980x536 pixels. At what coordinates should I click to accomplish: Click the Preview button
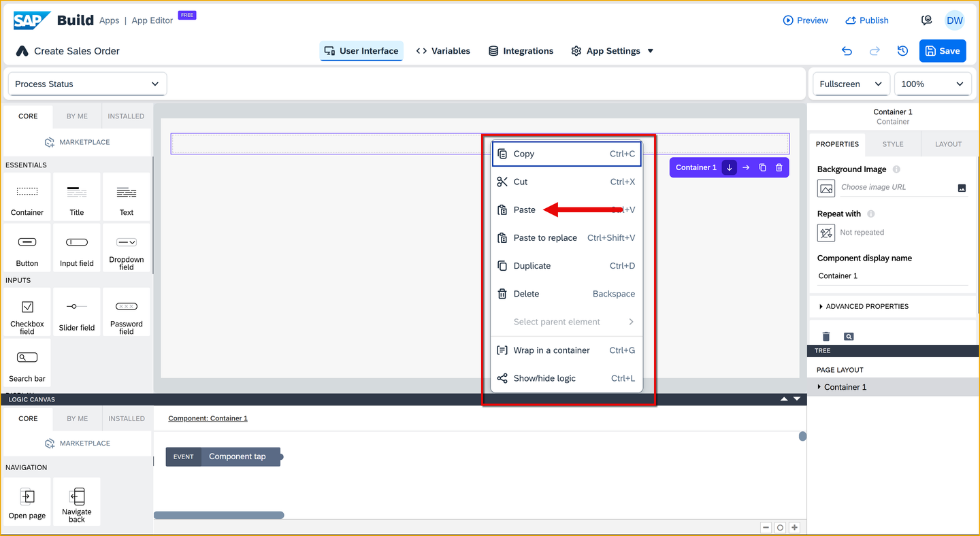(806, 20)
